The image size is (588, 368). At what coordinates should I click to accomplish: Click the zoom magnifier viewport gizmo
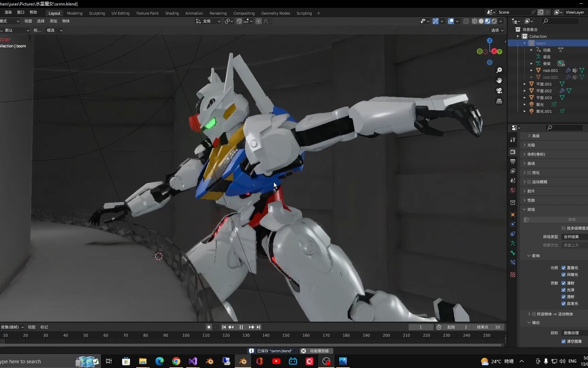[499, 70]
